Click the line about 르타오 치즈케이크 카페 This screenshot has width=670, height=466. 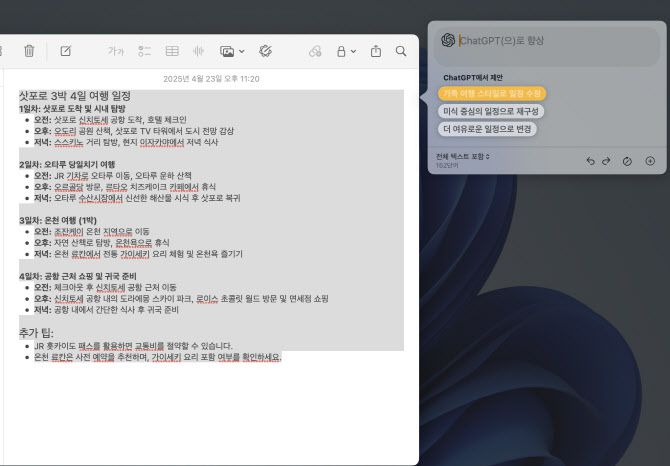pos(125,187)
